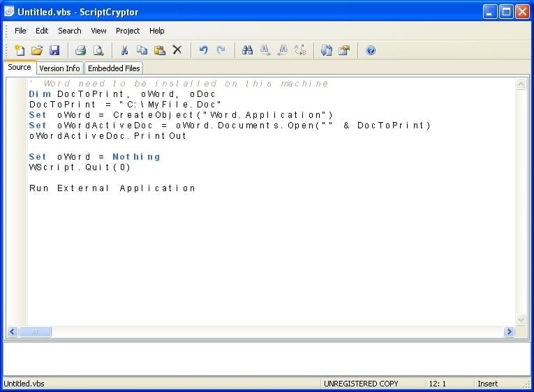Minimize the ScriptCryptor window

tap(490, 12)
